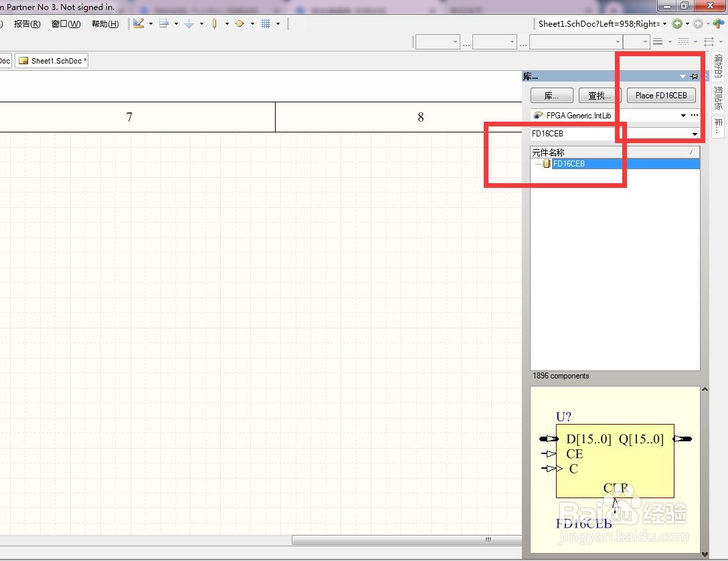Click the power ground symbol icon
The image size is (728, 561).
point(189,23)
